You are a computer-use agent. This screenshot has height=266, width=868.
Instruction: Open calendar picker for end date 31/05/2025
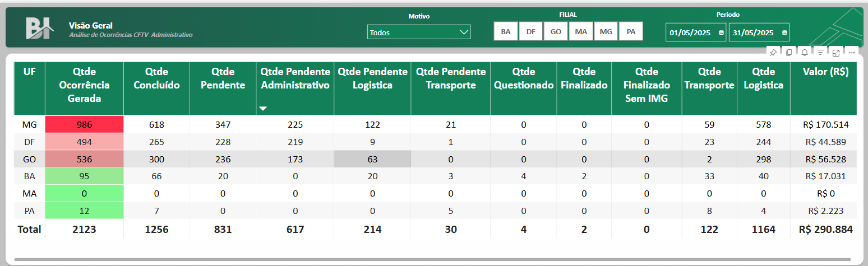tap(784, 32)
